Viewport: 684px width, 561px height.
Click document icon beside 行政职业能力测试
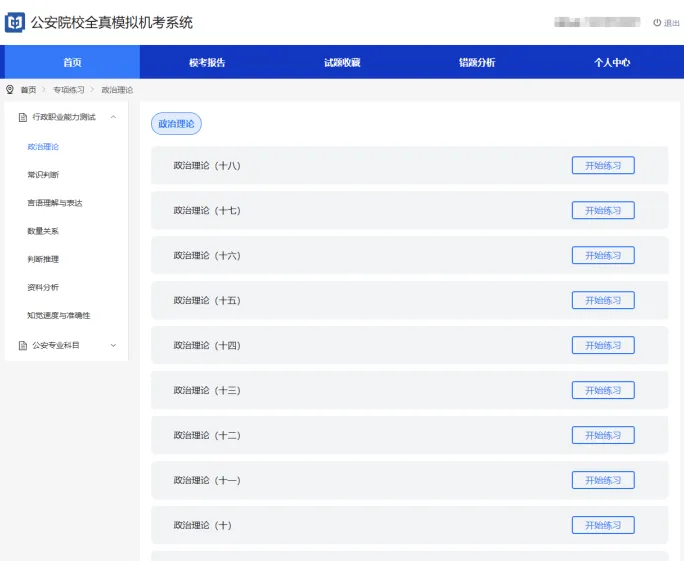[23, 117]
